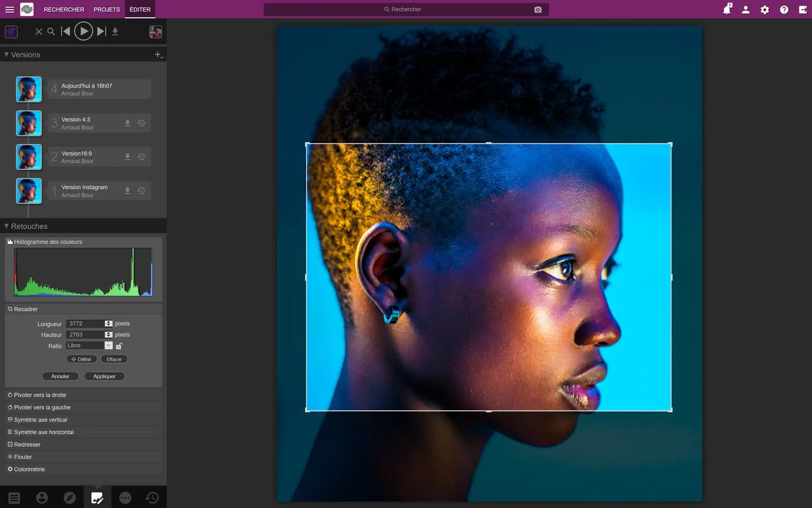Click the logout exit icon
812x508 pixels.
point(803,10)
